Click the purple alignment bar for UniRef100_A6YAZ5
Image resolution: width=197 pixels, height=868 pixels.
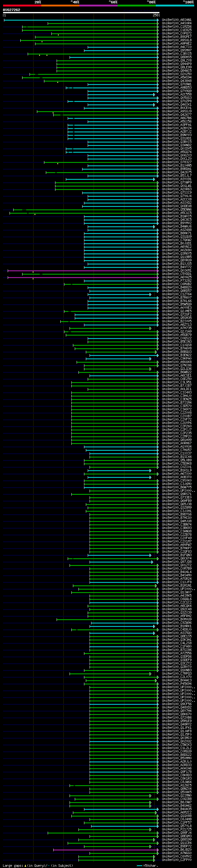83,278
